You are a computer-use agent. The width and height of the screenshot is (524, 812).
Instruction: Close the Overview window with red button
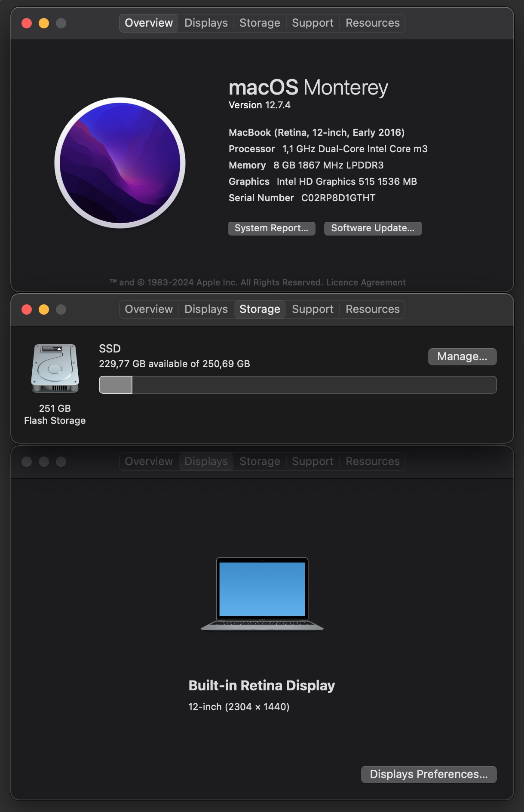(x=27, y=23)
